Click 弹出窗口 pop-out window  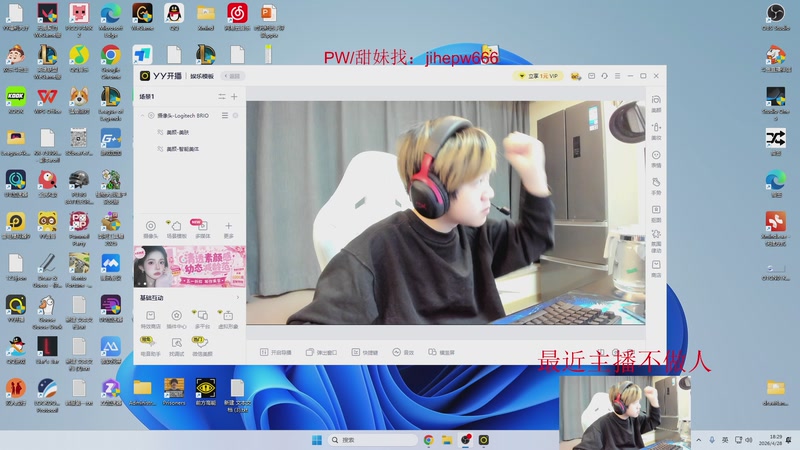click(x=321, y=353)
